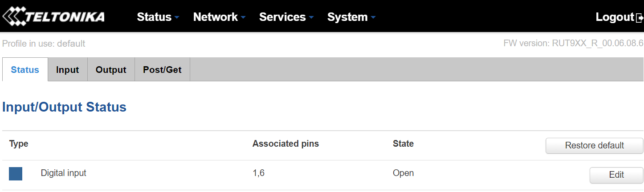Viewport: 644px width, 192px height.
Task: Switch to the Output tab
Action: [111, 70]
